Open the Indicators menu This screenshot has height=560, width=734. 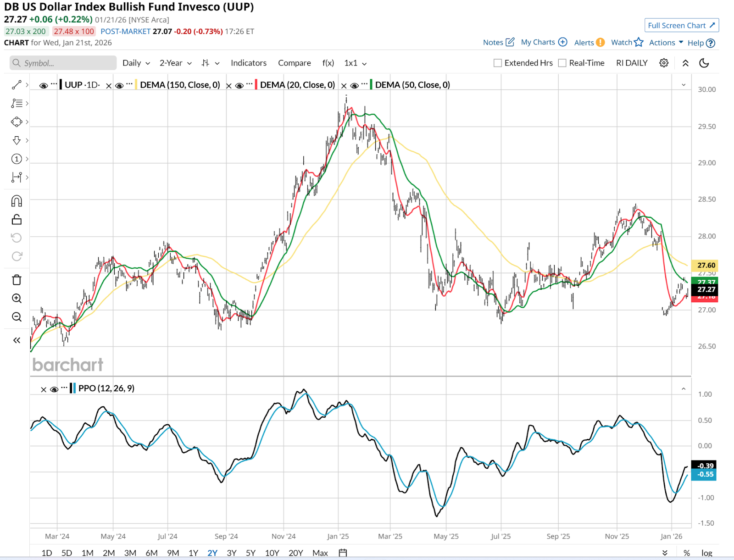(x=248, y=63)
